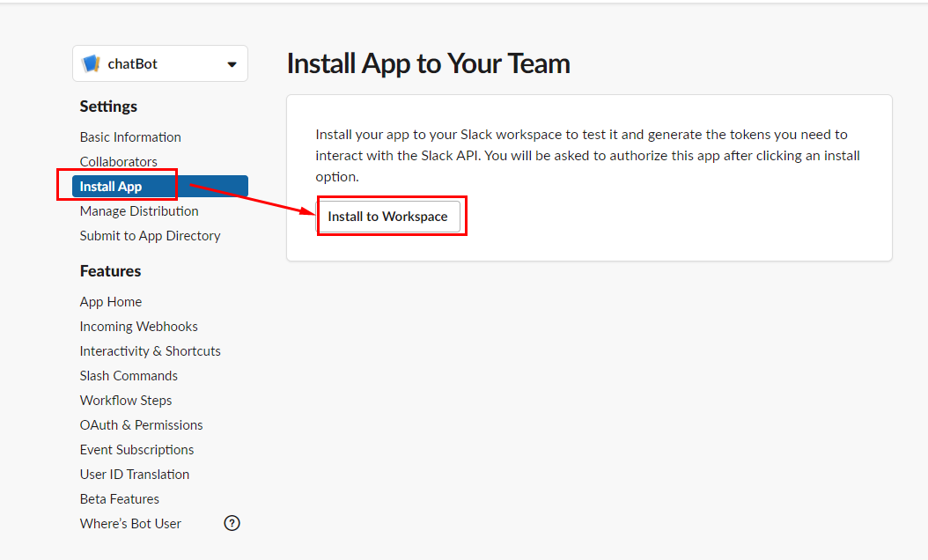This screenshot has height=560, width=928.
Task: Click the Install to Workspace button
Action: click(x=387, y=217)
